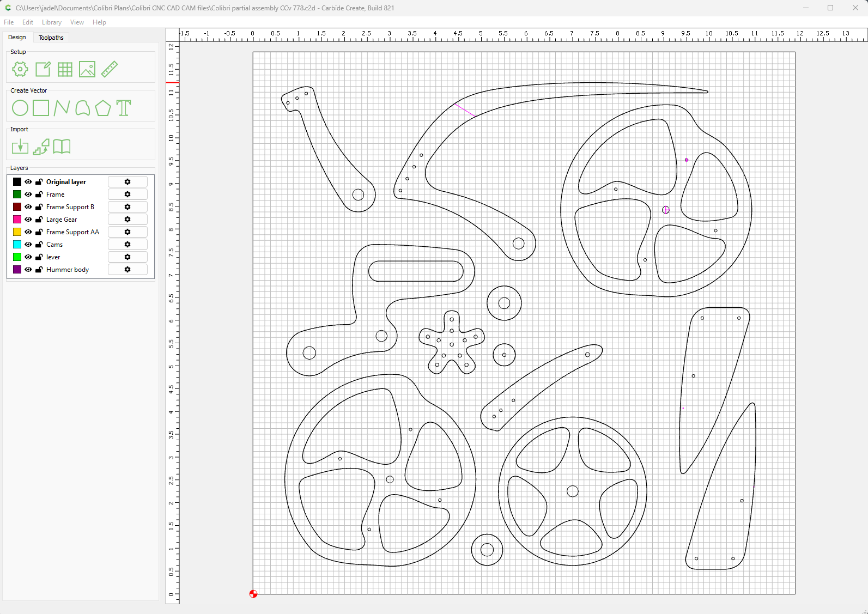Open the background image icon
Viewport: 868px width, 614px height.
coord(87,69)
